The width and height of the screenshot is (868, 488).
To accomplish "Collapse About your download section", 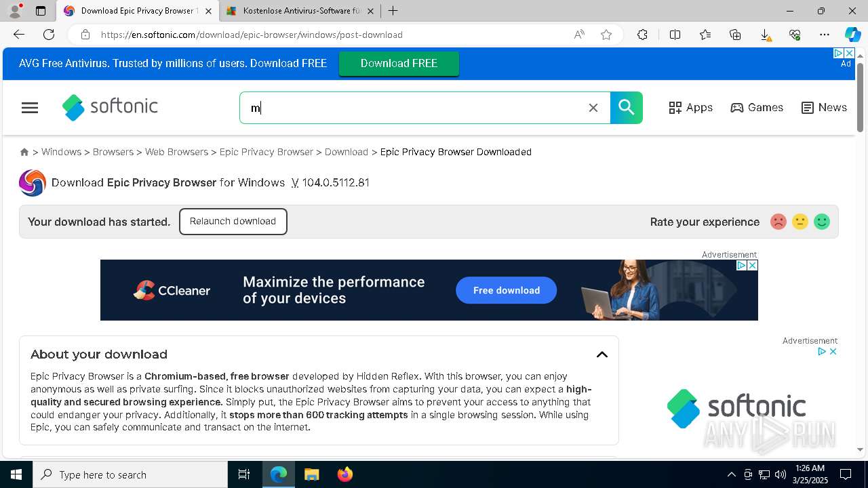I will pos(601,354).
